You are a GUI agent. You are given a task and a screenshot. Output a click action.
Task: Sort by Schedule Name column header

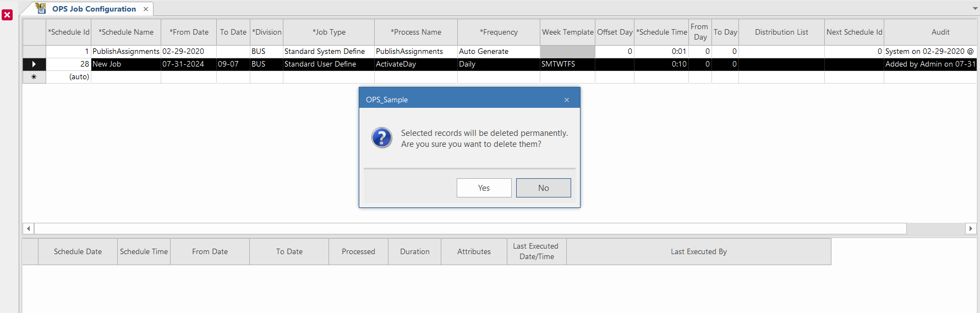126,32
